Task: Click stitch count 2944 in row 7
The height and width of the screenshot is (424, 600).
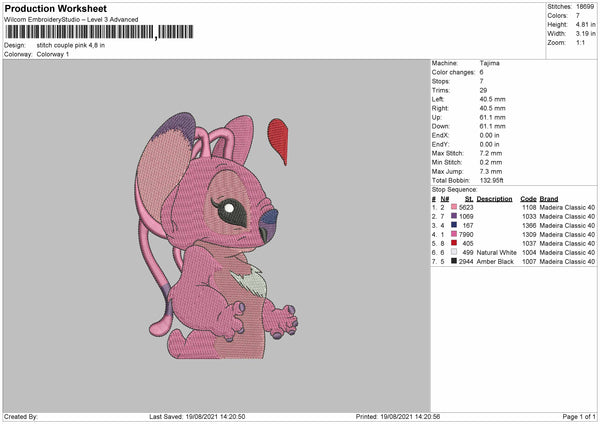Action: pos(466,262)
